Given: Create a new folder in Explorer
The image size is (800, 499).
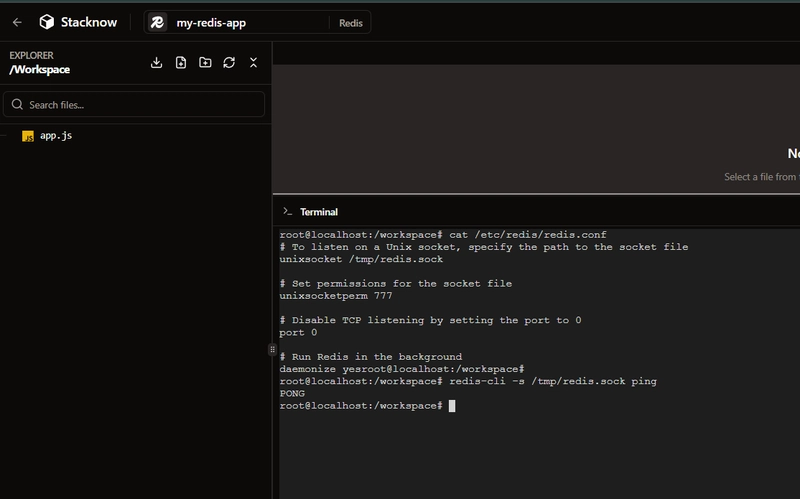Looking at the screenshot, I should 205,62.
